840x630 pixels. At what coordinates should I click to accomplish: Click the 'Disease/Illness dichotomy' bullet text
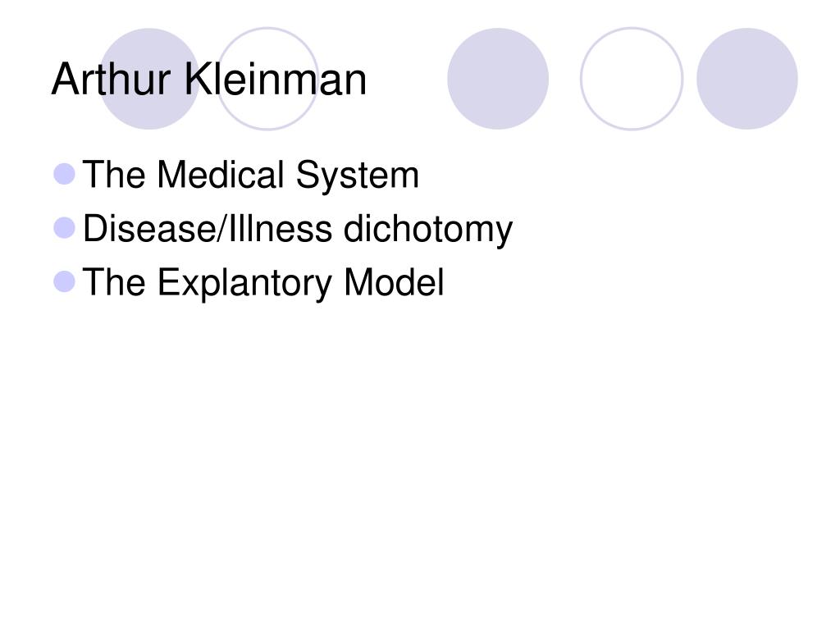[x=298, y=229]
